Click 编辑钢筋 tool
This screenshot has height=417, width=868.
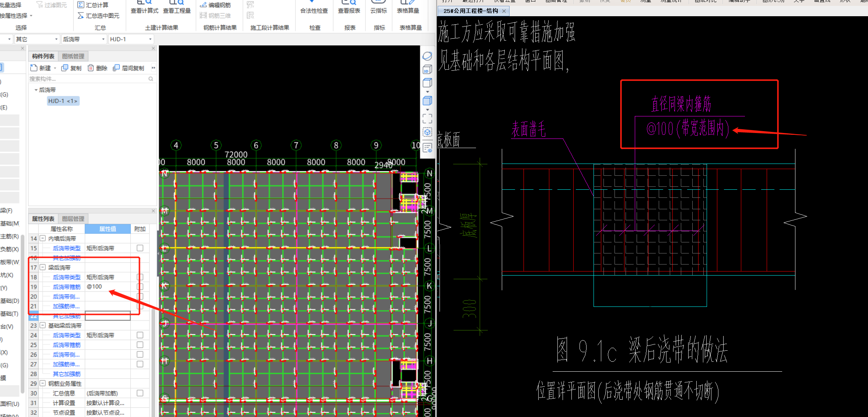click(x=215, y=5)
